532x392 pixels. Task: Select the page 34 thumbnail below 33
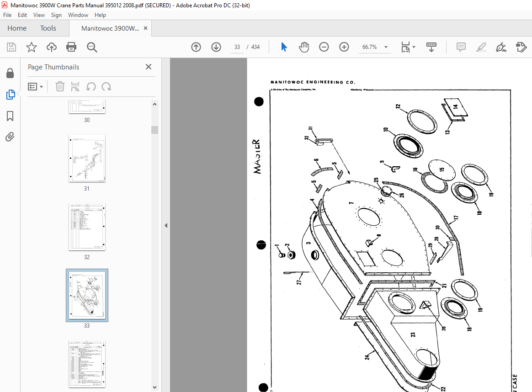[87, 364]
